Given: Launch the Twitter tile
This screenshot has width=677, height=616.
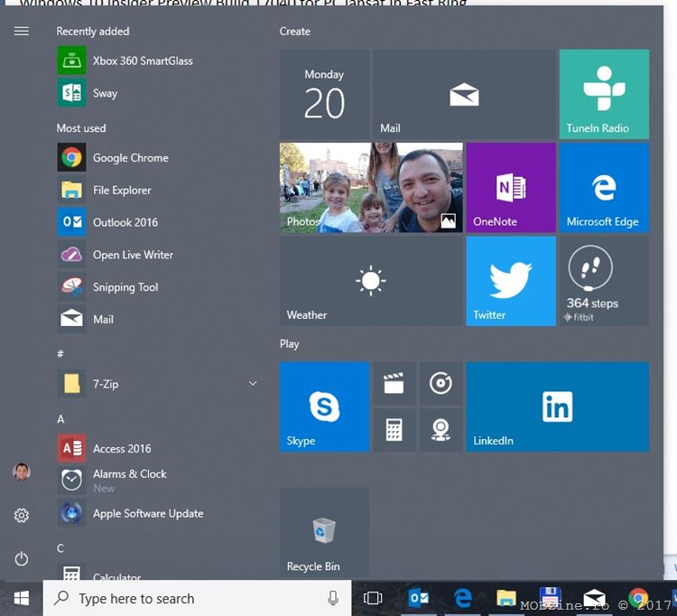Looking at the screenshot, I should coord(511,281).
